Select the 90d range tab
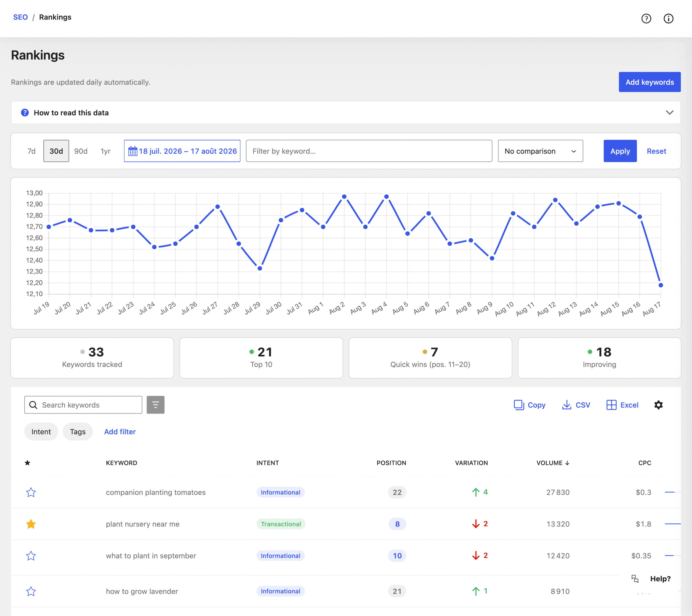Screen dimensions: 692x616 81,151
